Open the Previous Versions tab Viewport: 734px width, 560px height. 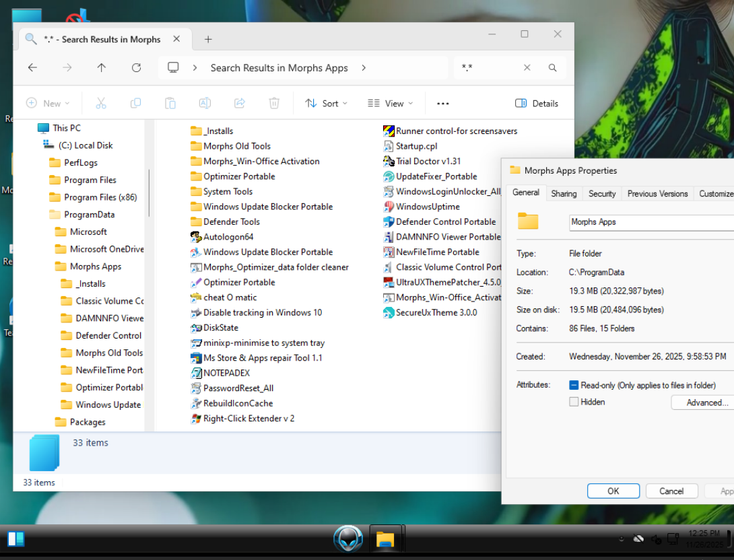point(657,193)
